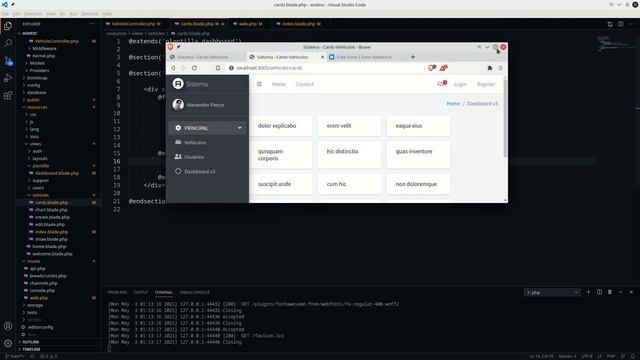Click the split editor icon in VS Code

[620, 24]
